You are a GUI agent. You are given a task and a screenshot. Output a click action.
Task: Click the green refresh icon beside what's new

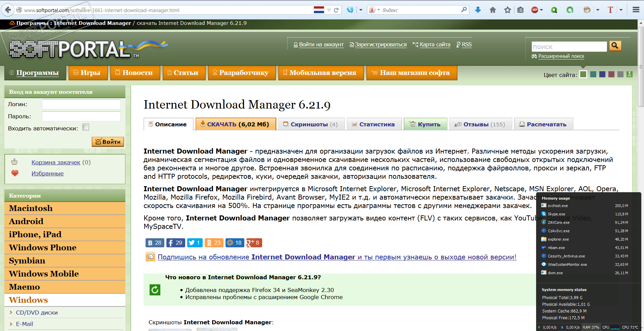155,290
